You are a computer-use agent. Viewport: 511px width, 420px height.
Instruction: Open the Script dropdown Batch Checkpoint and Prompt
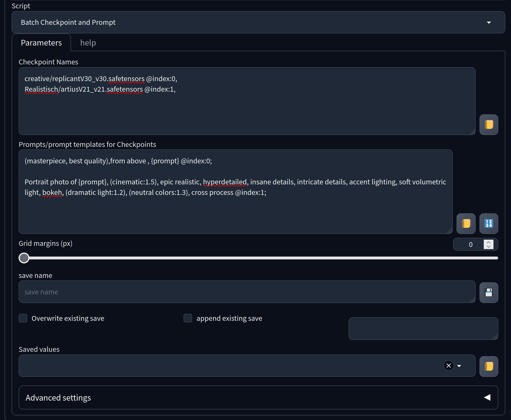[258, 22]
